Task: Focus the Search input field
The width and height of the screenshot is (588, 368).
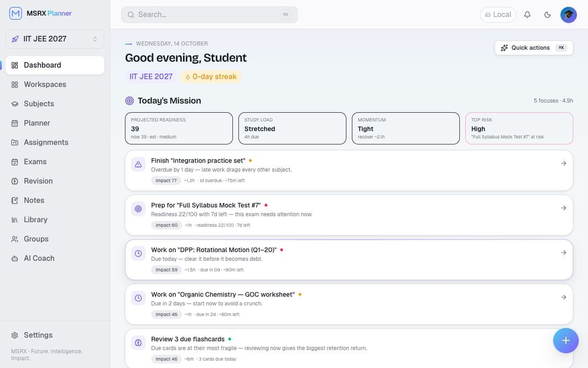Action: pyautogui.click(x=209, y=15)
